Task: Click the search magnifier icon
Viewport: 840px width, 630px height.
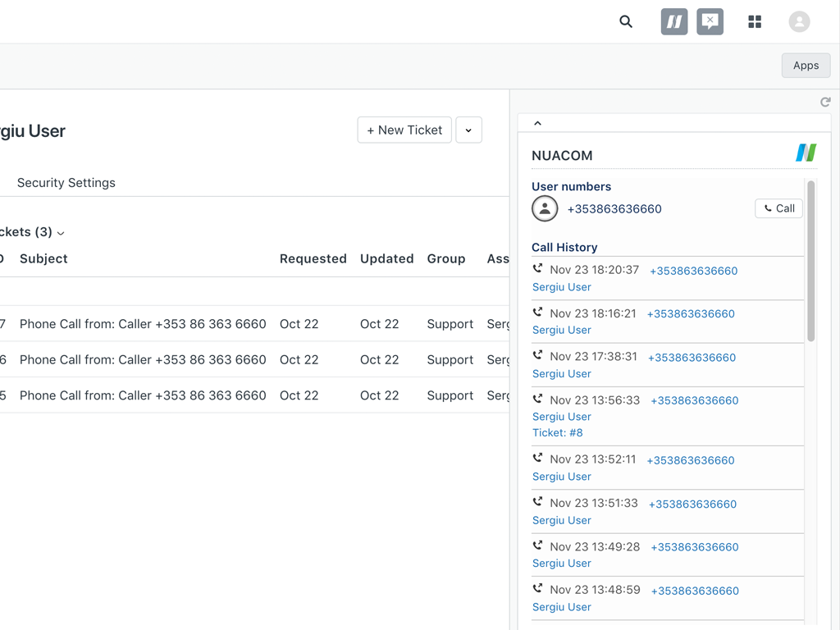Action: [x=626, y=22]
